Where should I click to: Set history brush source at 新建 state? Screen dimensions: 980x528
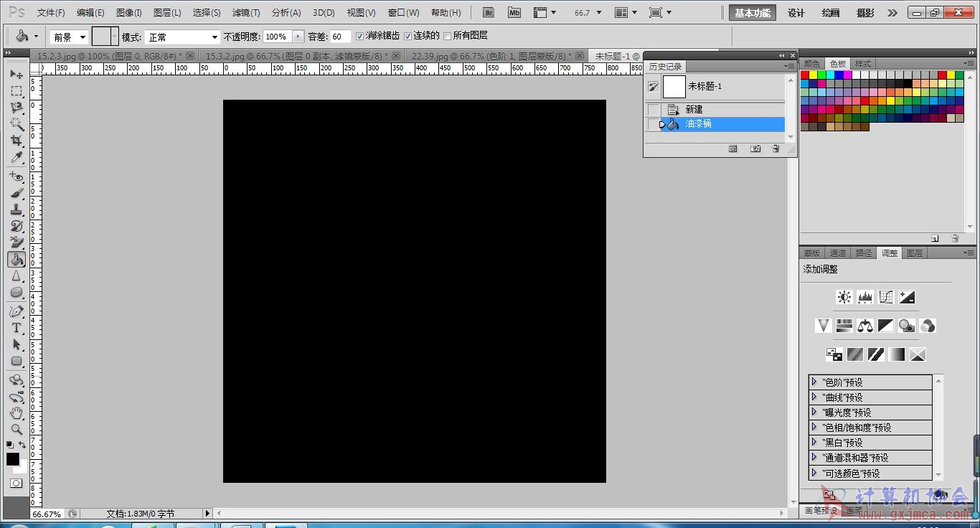(x=653, y=110)
